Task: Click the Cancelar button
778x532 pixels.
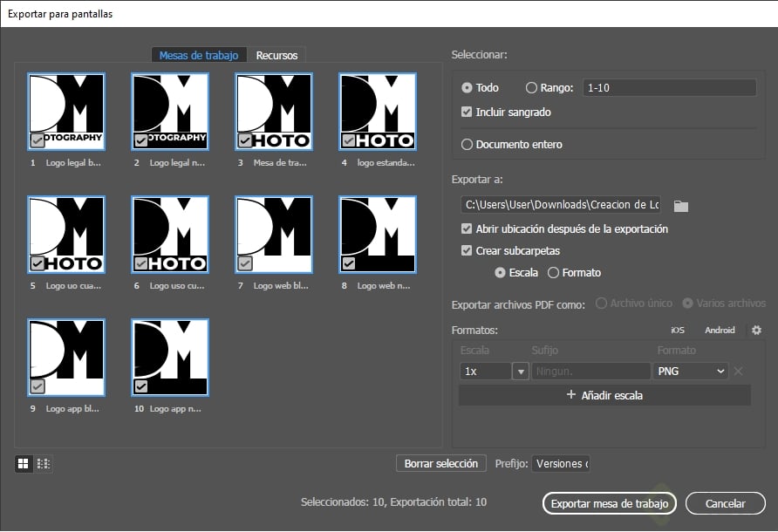Action: [726, 504]
